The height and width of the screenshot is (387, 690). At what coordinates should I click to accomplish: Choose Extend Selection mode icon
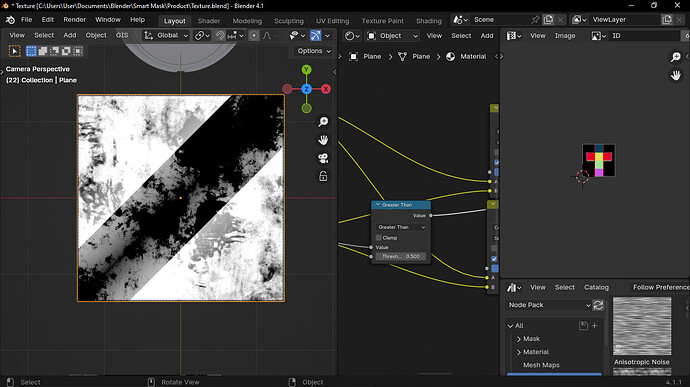point(43,51)
